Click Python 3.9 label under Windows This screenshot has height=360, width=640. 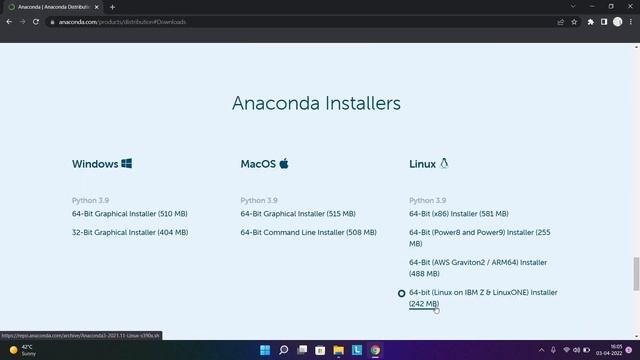tap(90, 200)
